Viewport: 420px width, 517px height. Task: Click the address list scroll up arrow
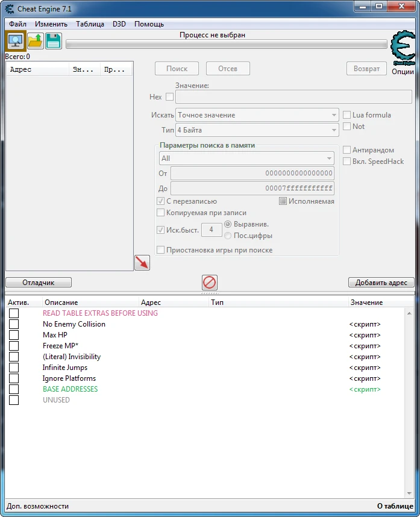pos(409,313)
